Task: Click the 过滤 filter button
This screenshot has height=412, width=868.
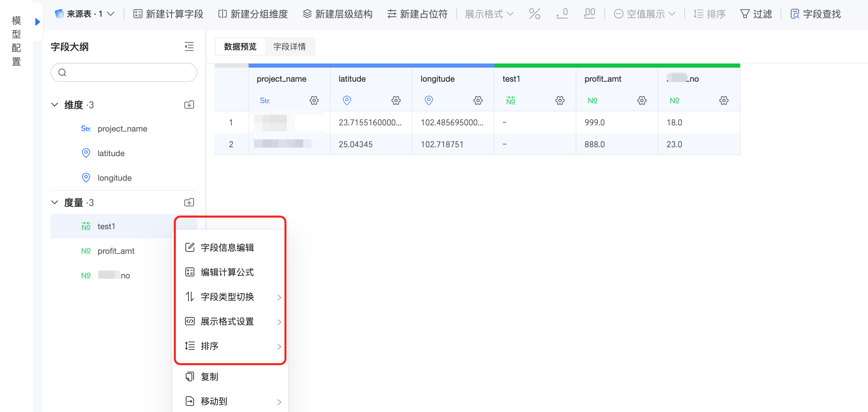Action: (756, 14)
